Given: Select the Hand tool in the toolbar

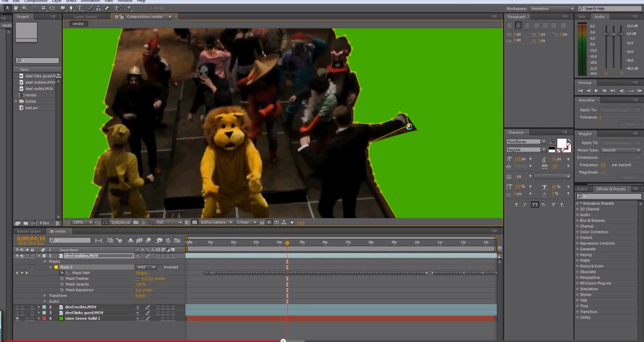Looking at the screenshot, I should (16, 8).
